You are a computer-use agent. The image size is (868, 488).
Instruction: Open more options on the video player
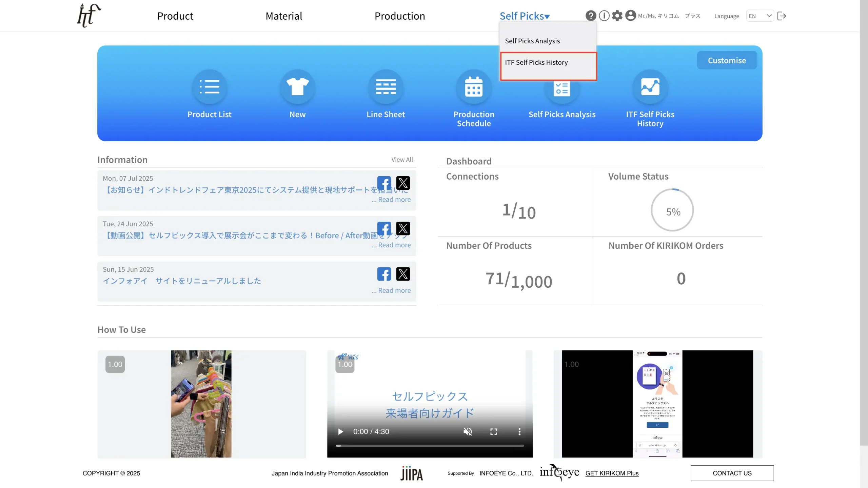519,431
